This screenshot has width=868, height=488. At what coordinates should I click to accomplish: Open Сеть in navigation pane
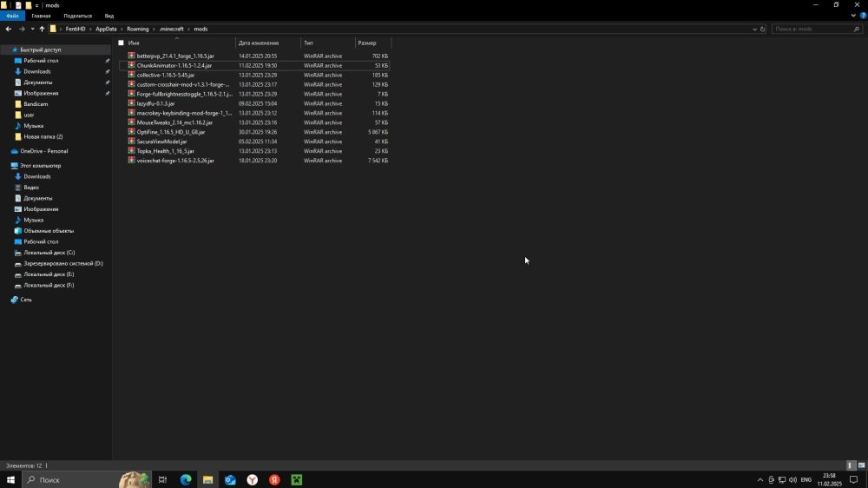coord(25,300)
